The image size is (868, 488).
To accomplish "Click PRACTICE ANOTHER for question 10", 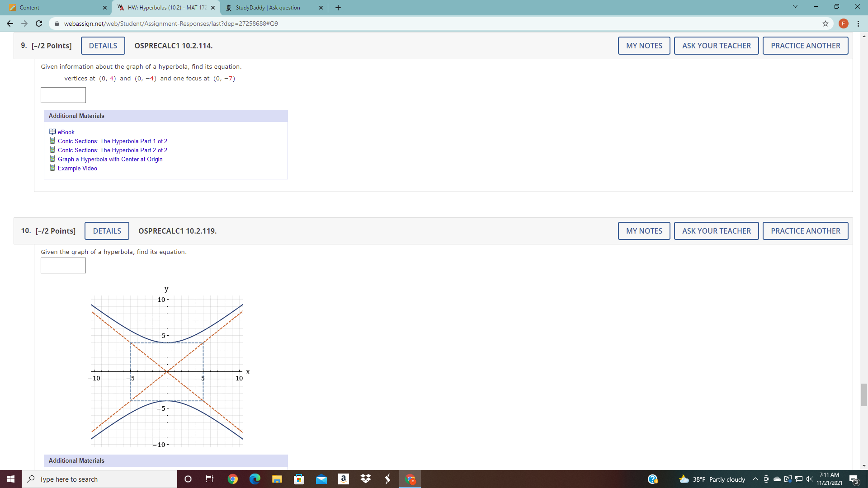I will (x=805, y=231).
